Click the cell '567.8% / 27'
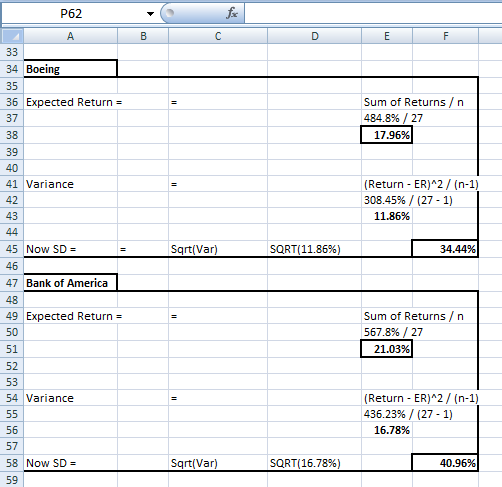Viewport: 502px width, 487px height. tap(393, 332)
